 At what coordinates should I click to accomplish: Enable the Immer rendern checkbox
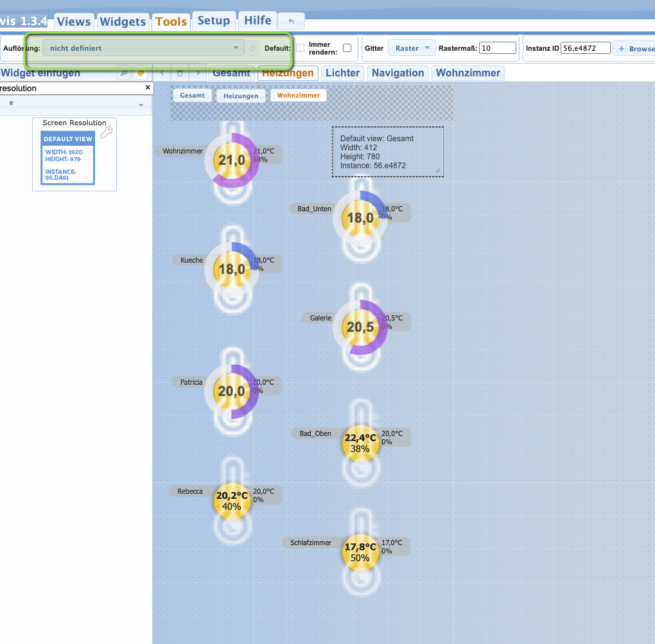(347, 48)
